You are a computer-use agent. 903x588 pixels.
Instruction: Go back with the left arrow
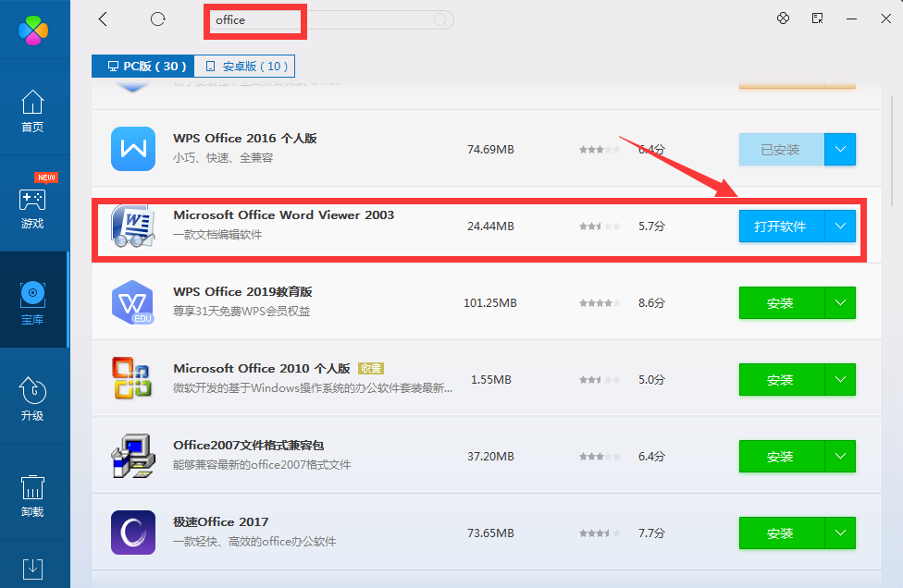point(103,19)
